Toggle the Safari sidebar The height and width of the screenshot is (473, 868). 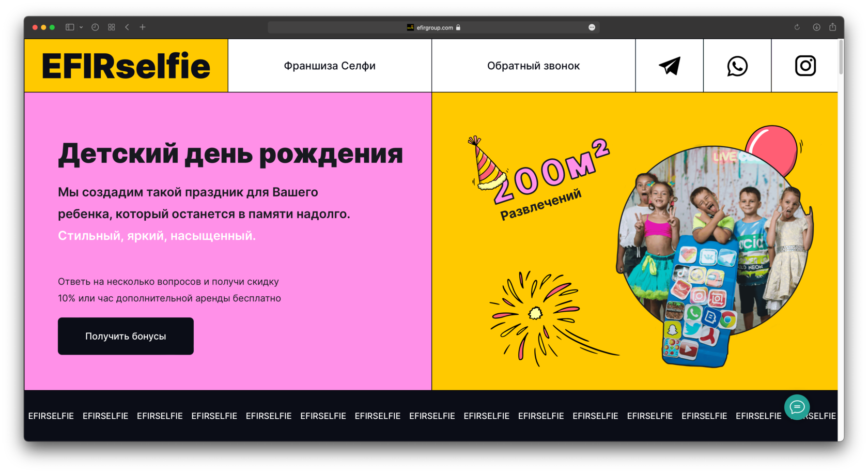70,27
